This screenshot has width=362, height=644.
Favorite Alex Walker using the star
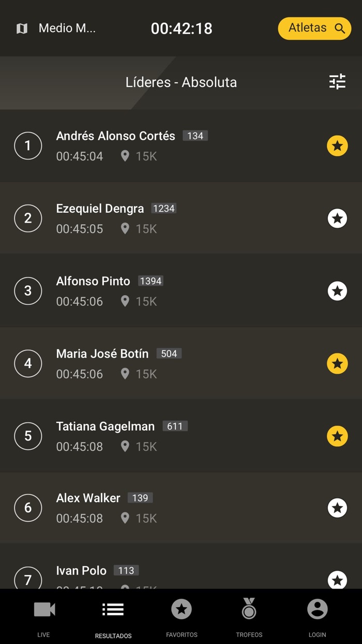pos(337,508)
